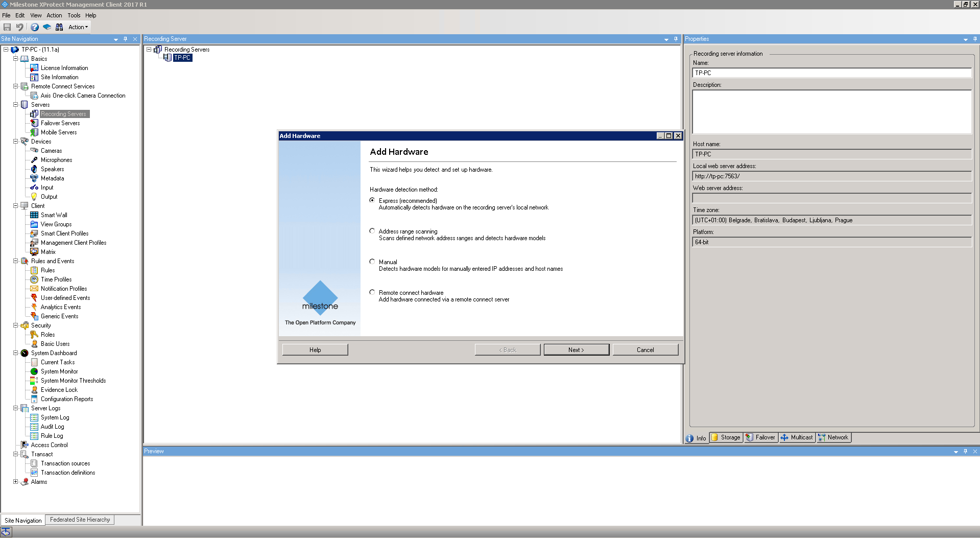The width and height of the screenshot is (980, 538).
Task: Click the System Monitor icon in the tree
Action: click(x=34, y=371)
